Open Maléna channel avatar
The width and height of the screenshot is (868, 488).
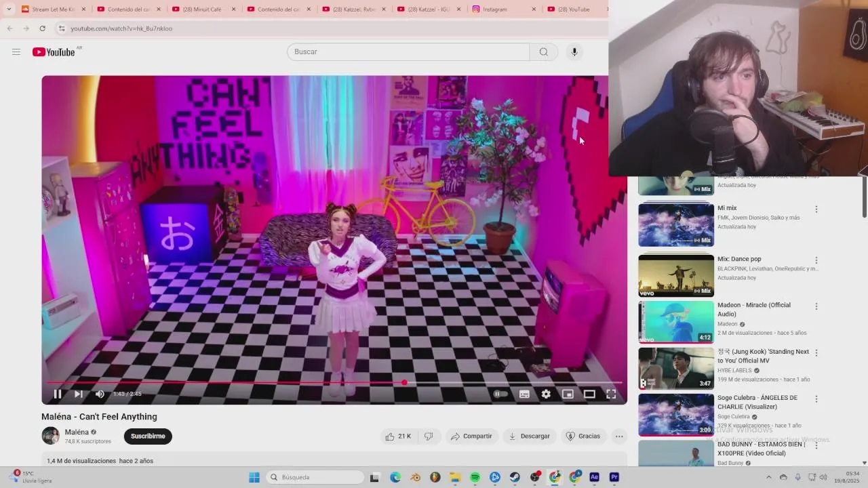pyautogui.click(x=51, y=436)
